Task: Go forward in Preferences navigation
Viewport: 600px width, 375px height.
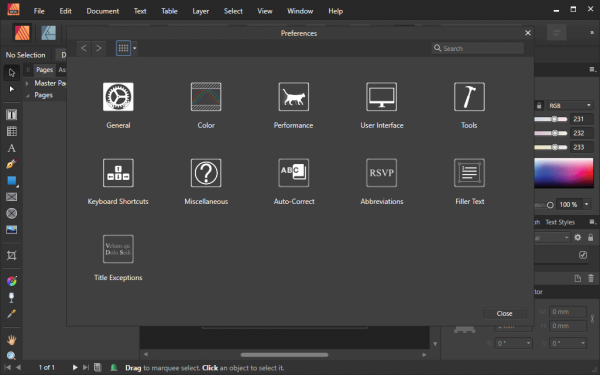Action: tap(99, 48)
